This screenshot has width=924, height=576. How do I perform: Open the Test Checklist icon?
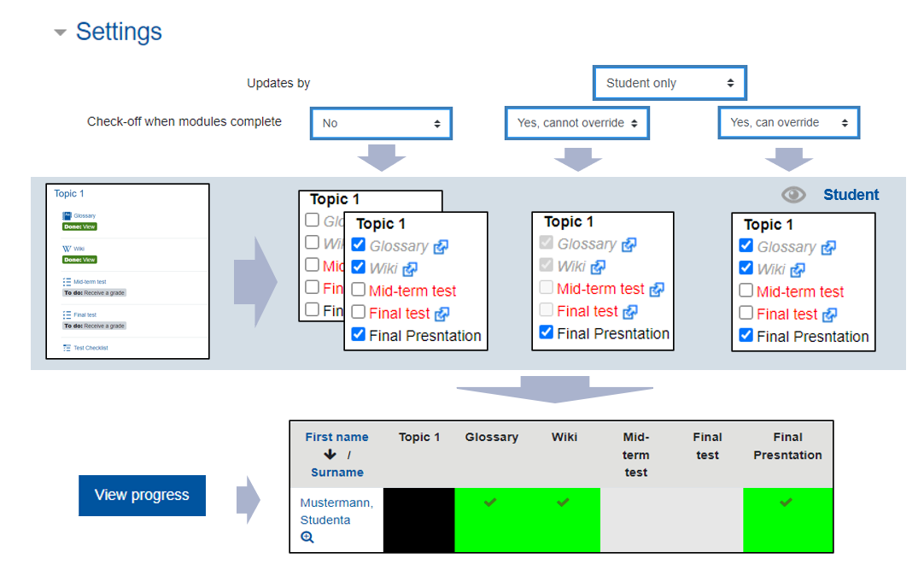(x=67, y=348)
